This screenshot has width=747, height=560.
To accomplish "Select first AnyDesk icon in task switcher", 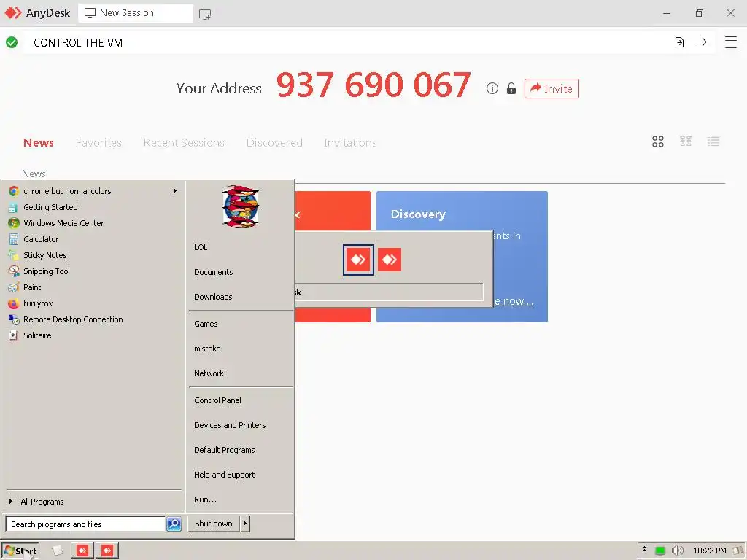I will (358, 260).
